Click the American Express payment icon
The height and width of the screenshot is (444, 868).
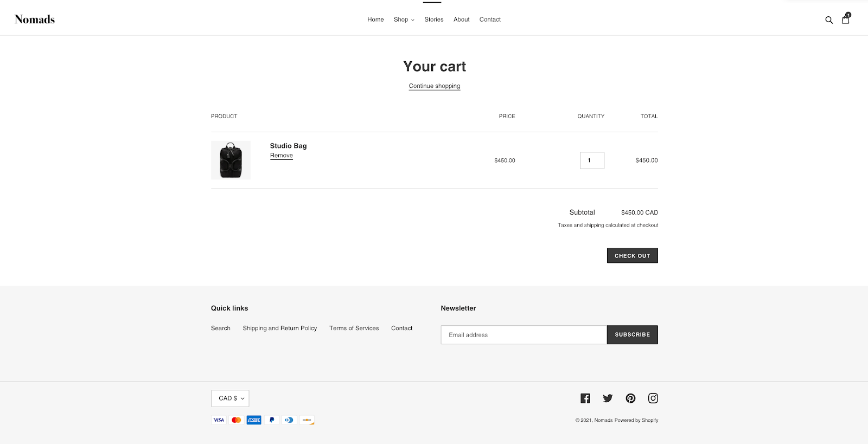254,420
